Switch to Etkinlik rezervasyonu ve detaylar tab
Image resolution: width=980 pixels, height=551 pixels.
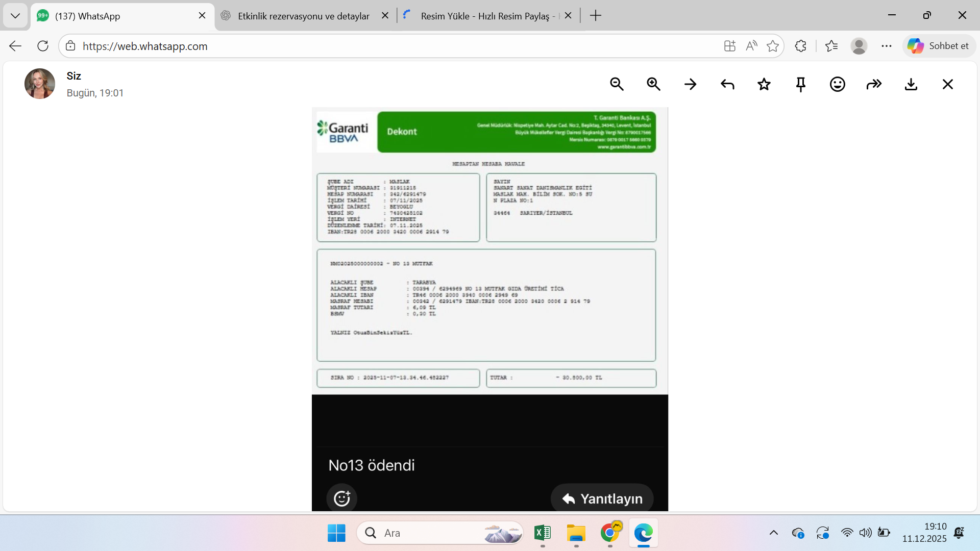pyautogui.click(x=305, y=16)
